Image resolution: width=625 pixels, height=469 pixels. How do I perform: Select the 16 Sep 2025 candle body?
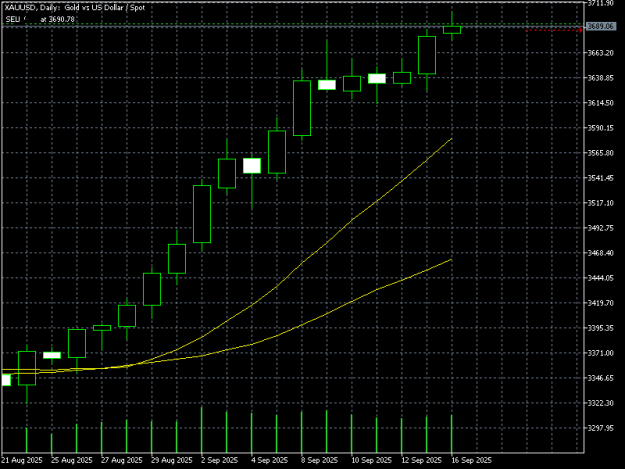pos(452,30)
